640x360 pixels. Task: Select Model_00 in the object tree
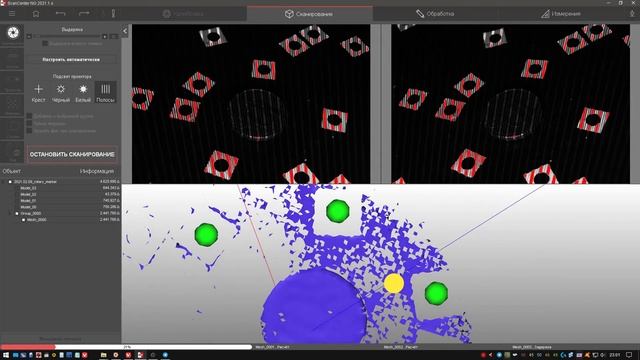point(61,207)
